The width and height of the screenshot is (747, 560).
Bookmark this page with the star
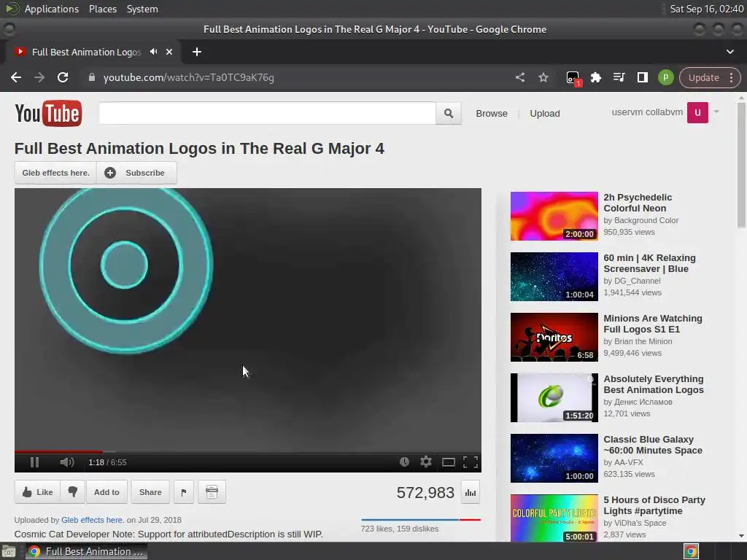[x=543, y=77]
